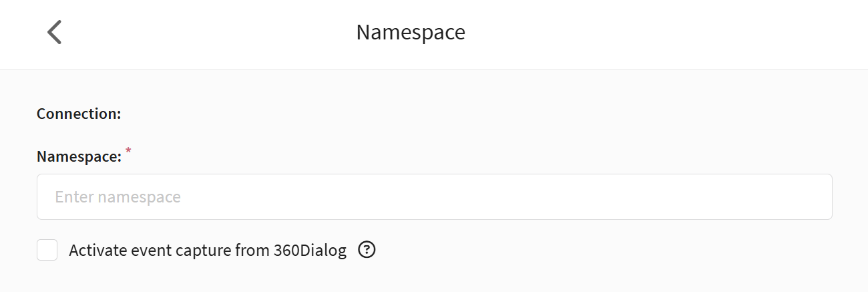Click the less-than arrow in the header

click(x=54, y=32)
